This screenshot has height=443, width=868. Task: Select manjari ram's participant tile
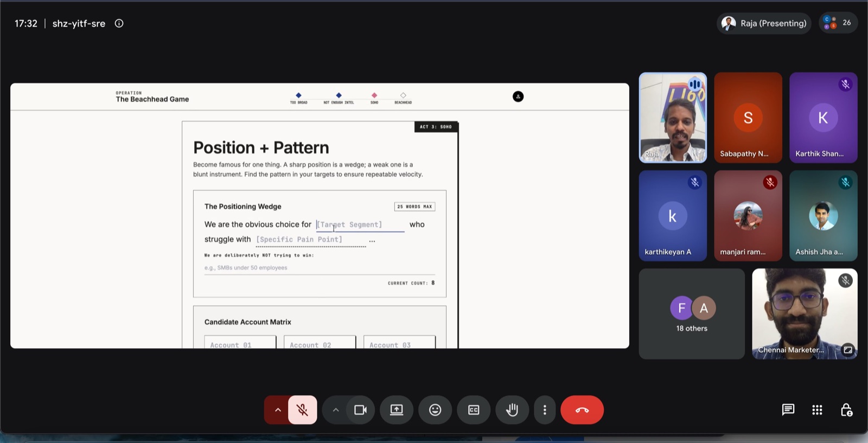pos(748,216)
